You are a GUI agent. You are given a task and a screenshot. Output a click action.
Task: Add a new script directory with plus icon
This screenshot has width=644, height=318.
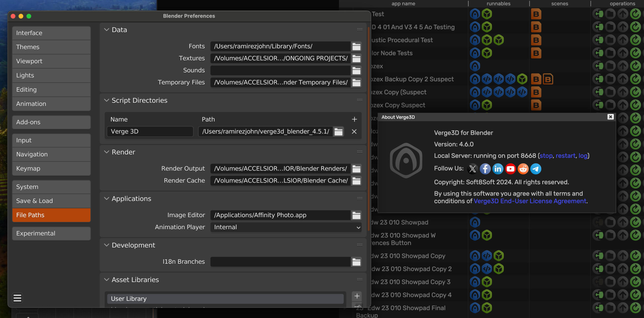pos(354,119)
